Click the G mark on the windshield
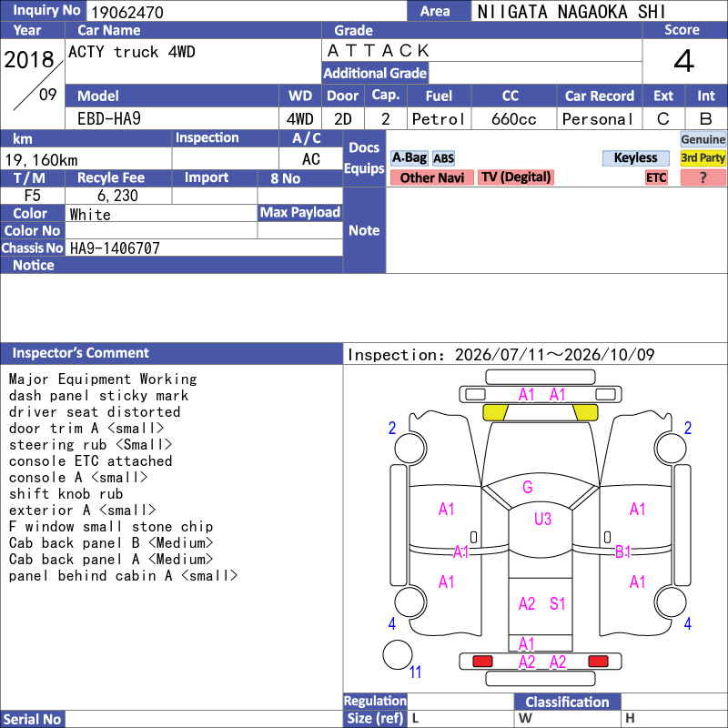Image resolution: width=728 pixels, height=728 pixels. [528, 487]
